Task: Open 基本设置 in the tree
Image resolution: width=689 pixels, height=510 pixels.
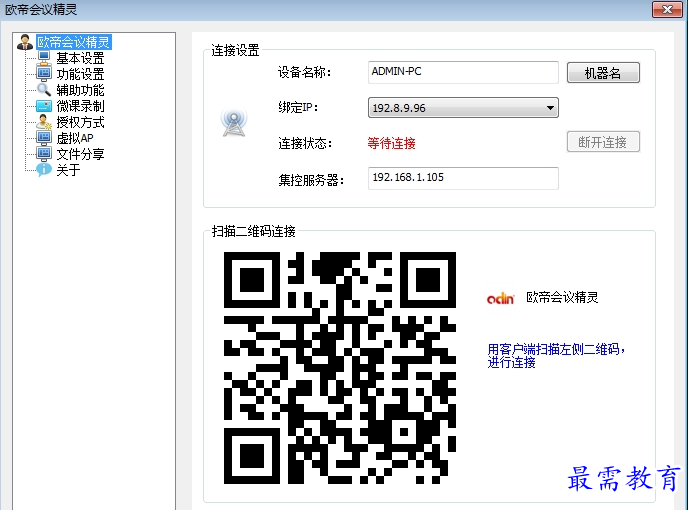Action: pyautogui.click(x=80, y=58)
